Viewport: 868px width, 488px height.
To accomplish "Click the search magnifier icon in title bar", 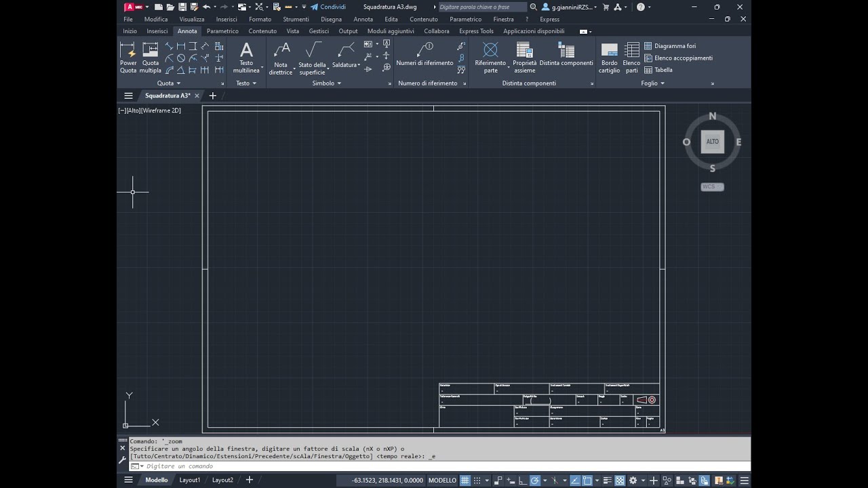I will [x=533, y=7].
